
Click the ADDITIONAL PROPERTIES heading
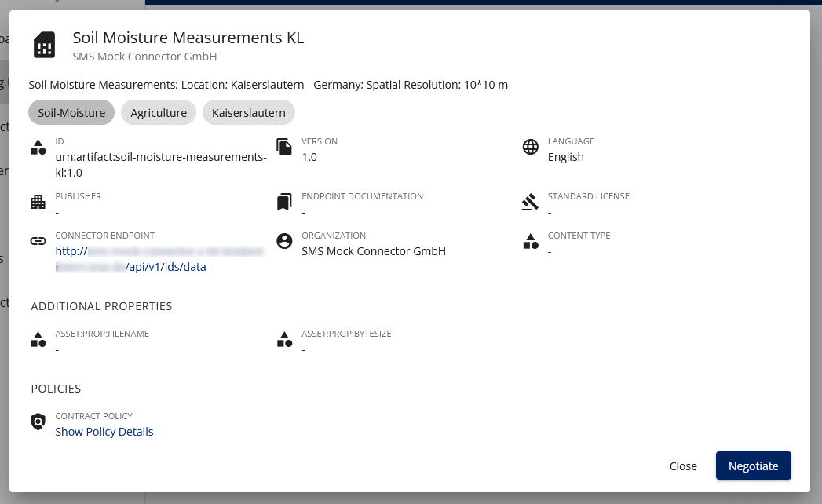click(101, 306)
